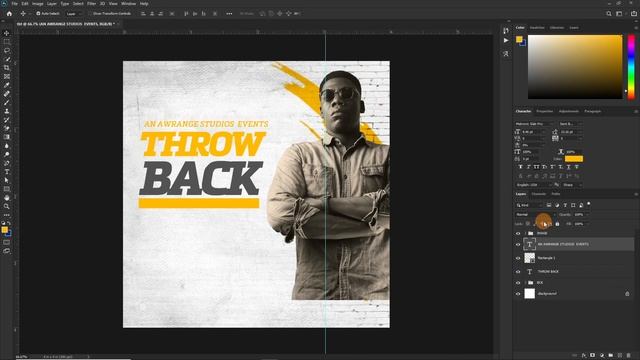The width and height of the screenshot is (640, 360).
Task: Toggle the layer filter on/off switch
Action: pos(589,204)
